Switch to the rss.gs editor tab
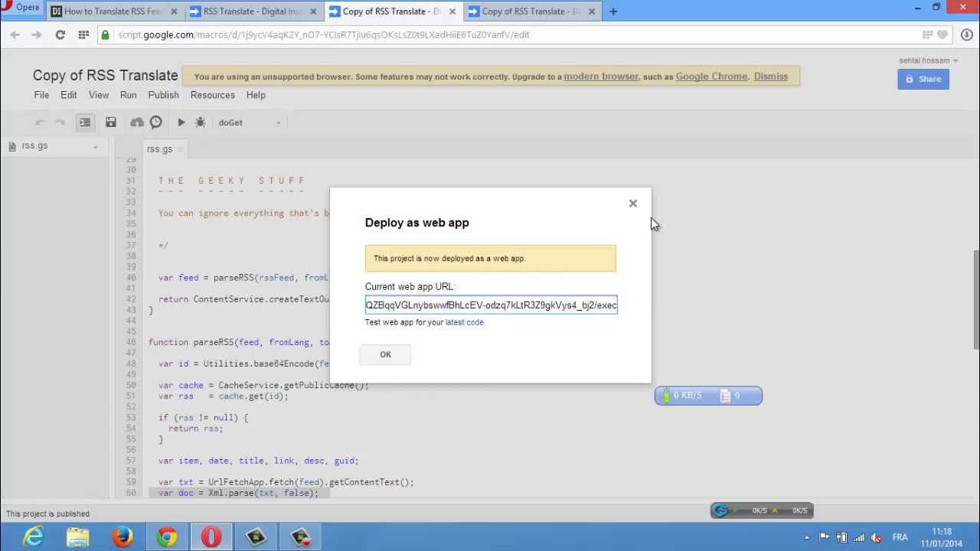 159,149
